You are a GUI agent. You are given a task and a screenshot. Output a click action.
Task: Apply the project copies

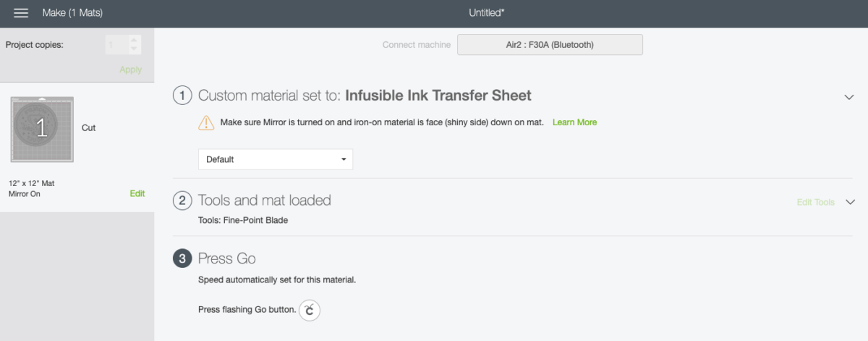(131, 70)
